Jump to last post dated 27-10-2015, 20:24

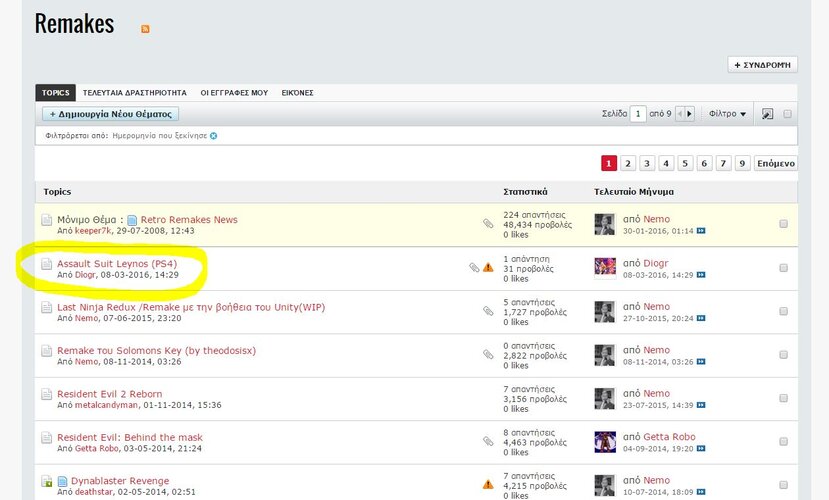[x=701, y=318]
